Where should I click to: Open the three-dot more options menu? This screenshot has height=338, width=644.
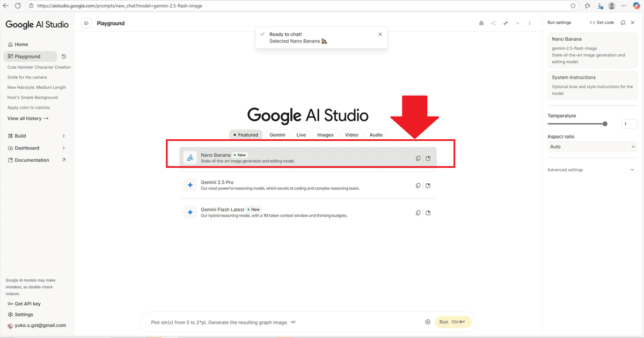tap(530, 23)
